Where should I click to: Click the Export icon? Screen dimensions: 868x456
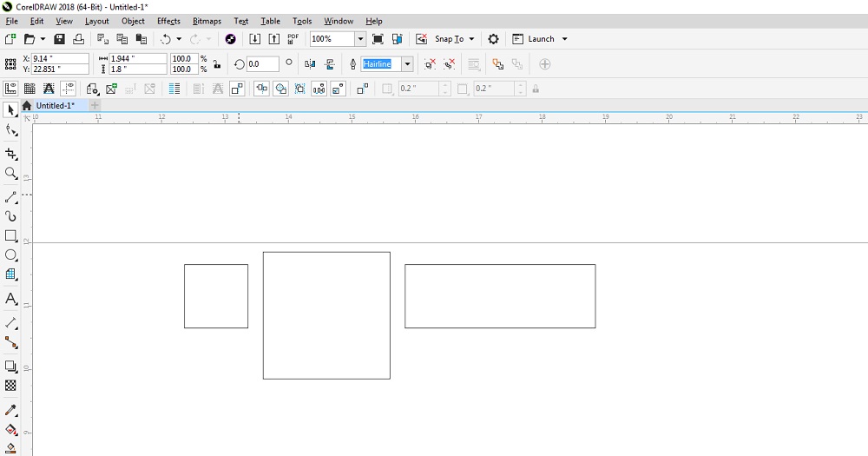coord(274,39)
